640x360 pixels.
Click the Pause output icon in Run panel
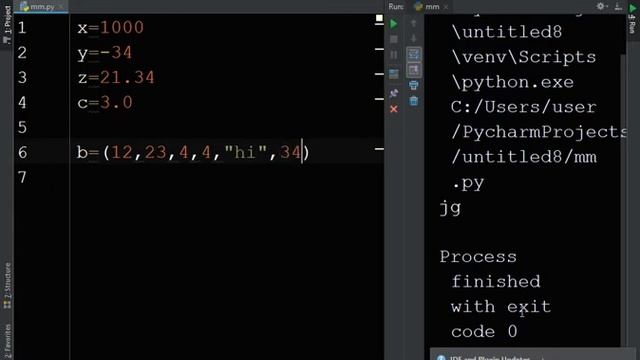coord(393,55)
